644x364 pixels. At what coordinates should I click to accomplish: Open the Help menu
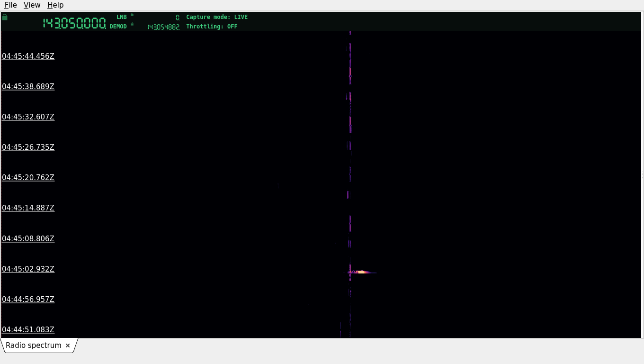tap(55, 5)
